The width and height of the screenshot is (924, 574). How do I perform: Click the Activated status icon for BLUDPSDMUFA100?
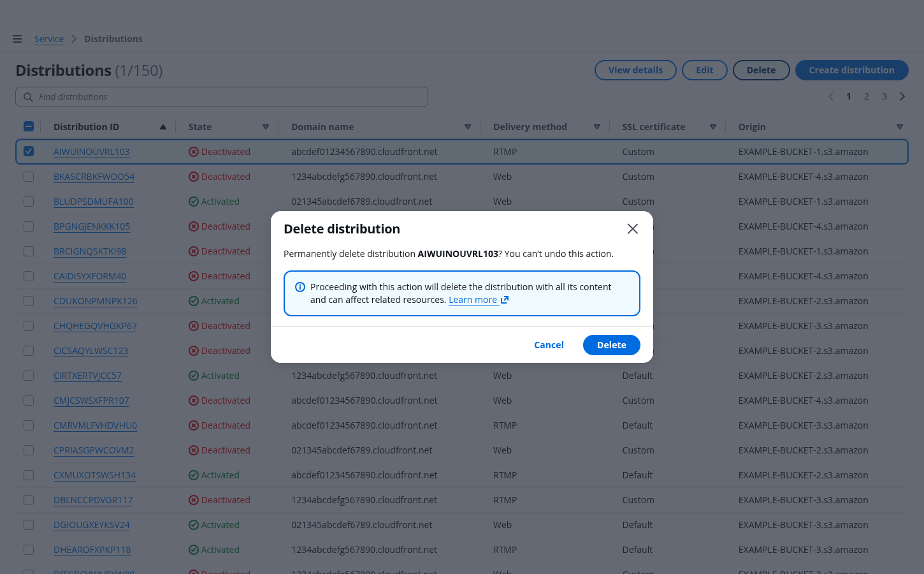(194, 202)
